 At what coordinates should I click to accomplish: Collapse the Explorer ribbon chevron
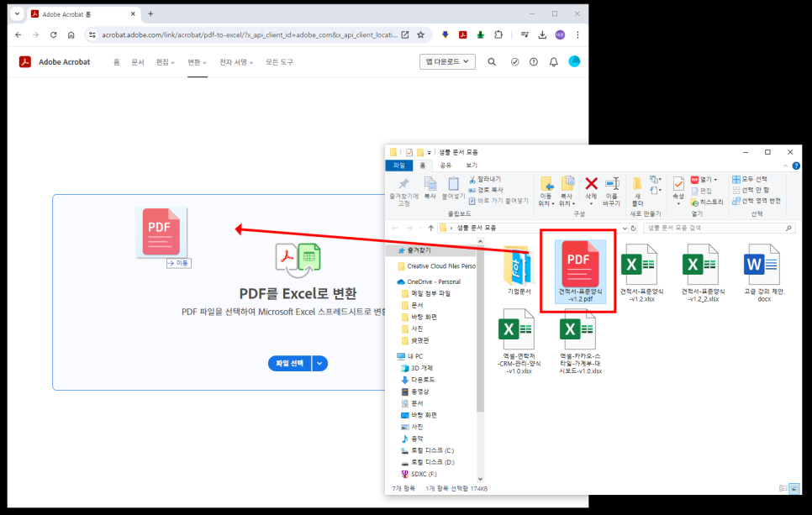point(786,166)
